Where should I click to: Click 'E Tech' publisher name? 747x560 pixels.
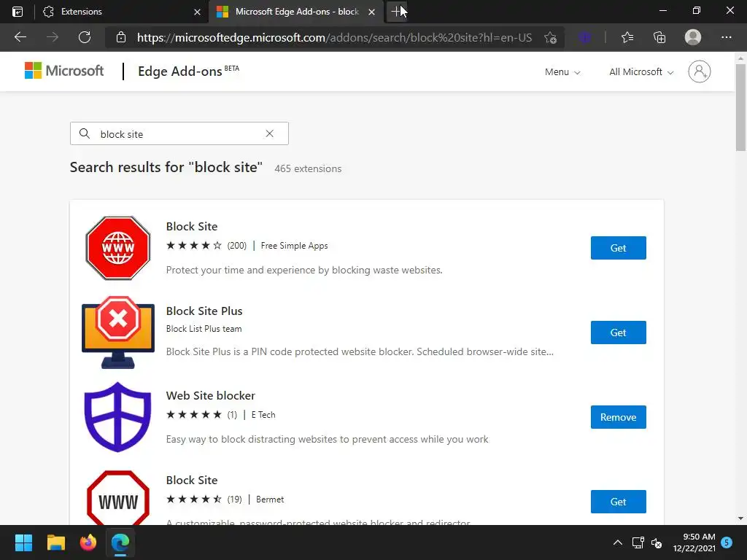263,415
